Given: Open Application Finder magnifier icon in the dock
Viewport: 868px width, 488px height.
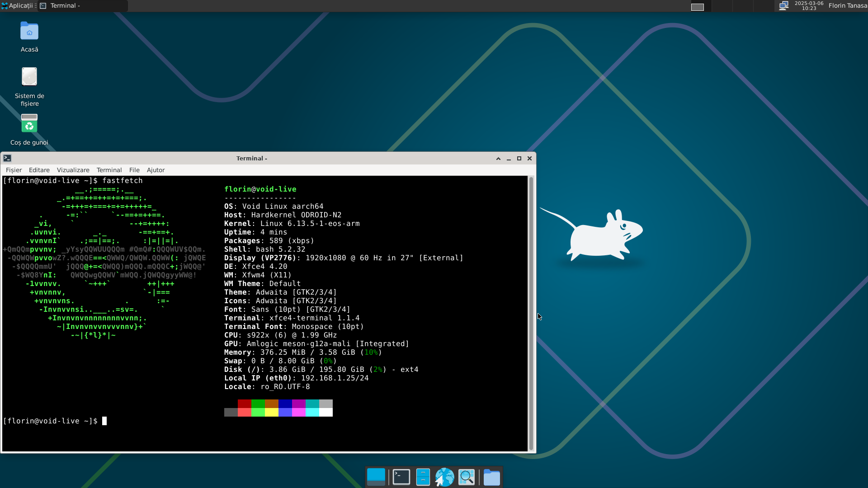Looking at the screenshot, I should pyautogui.click(x=467, y=477).
